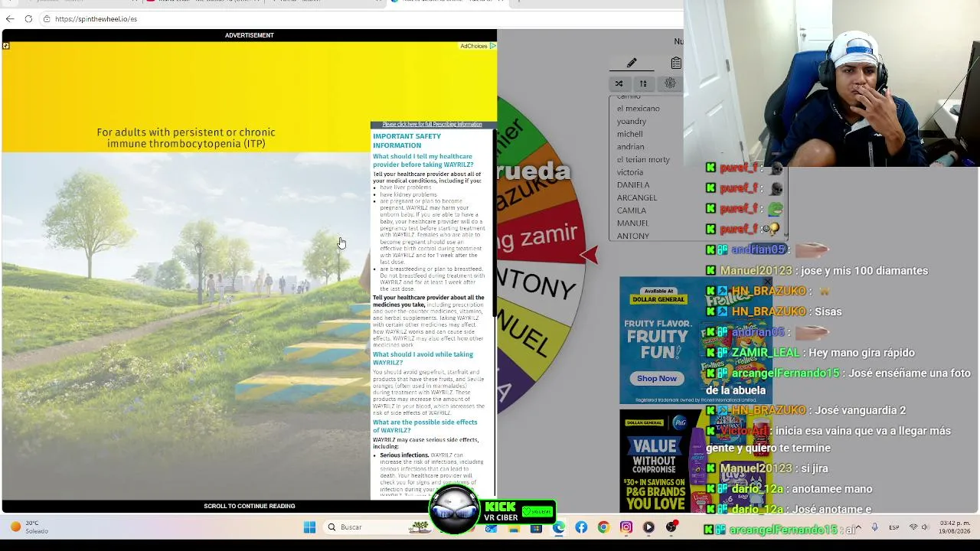Open wheel settings gear button

pyautogui.click(x=670, y=83)
